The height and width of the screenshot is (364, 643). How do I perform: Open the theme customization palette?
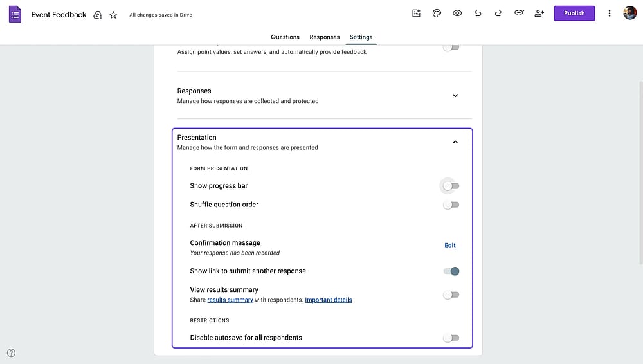[437, 13]
